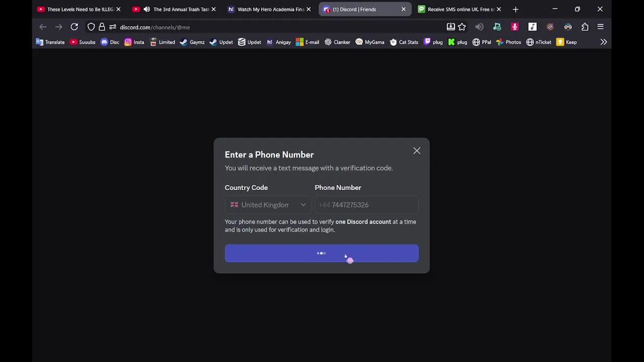Open site permissions icon in address bar
The height and width of the screenshot is (362, 644).
click(x=113, y=27)
